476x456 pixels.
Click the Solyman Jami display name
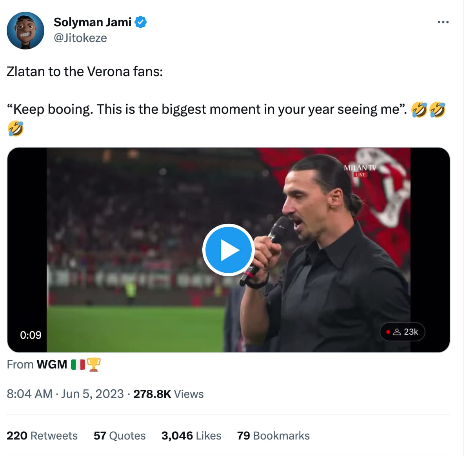pos(93,22)
